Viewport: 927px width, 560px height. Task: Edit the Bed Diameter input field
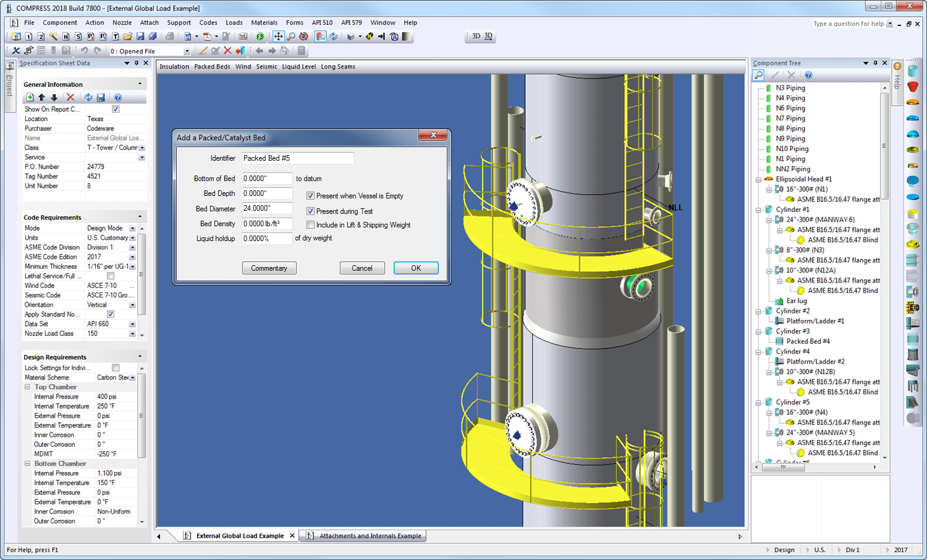(x=267, y=208)
